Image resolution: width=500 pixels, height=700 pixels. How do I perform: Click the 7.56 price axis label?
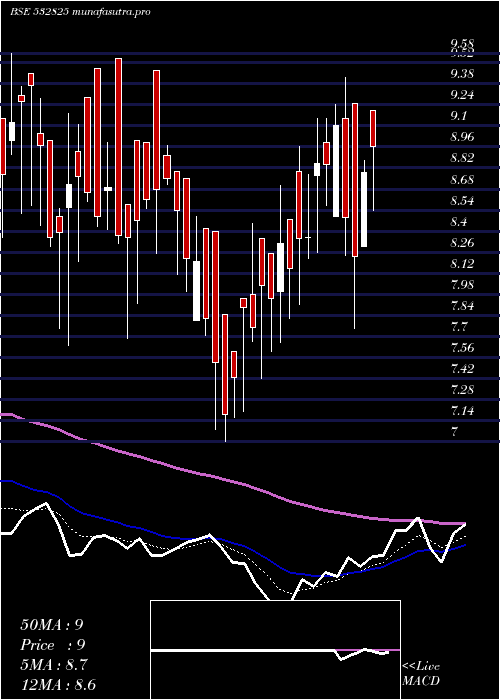point(463,348)
